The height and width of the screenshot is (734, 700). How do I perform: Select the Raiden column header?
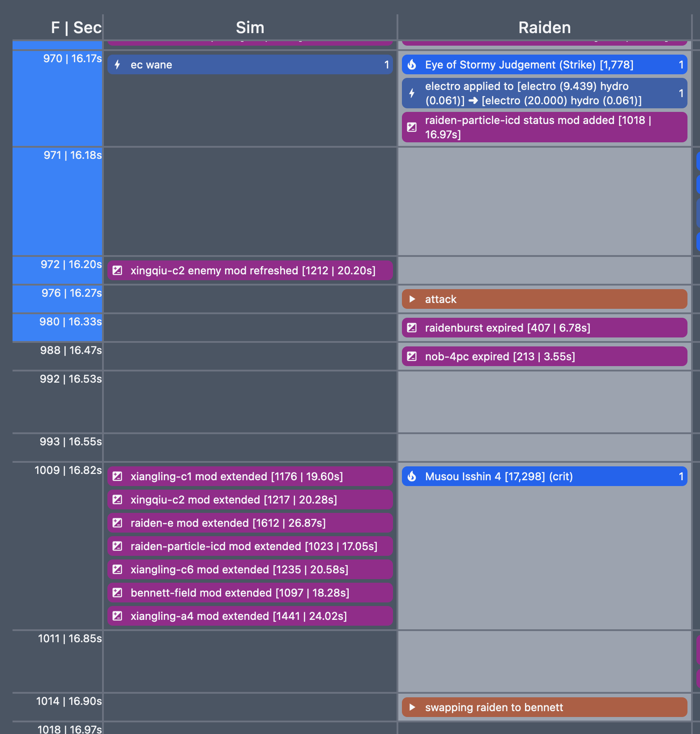[x=544, y=28]
